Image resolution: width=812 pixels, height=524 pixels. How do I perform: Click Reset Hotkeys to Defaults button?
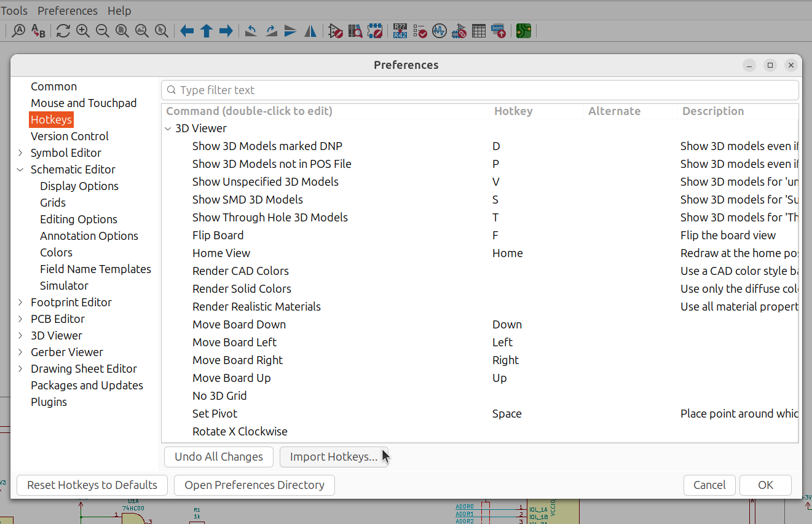tap(92, 485)
